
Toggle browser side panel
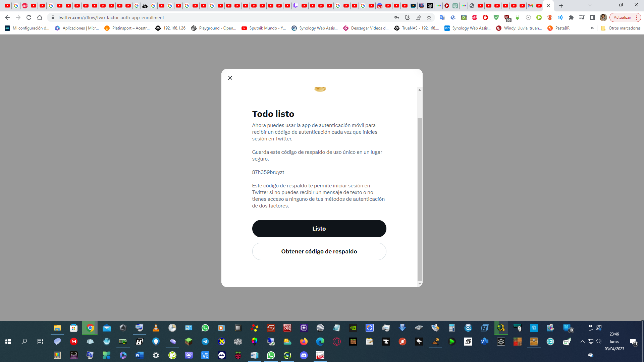(x=593, y=17)
